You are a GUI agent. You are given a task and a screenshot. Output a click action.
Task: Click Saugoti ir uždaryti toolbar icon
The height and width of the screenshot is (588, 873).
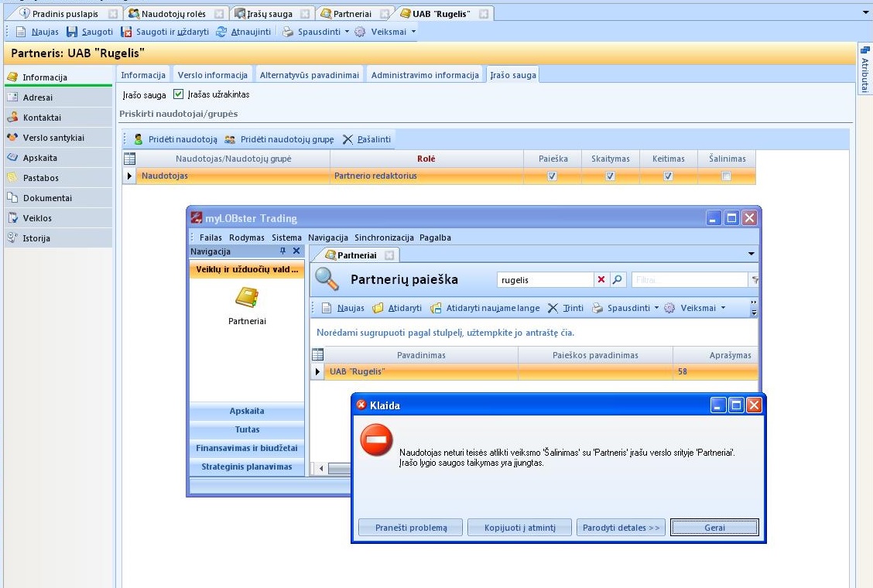pyautogui.click(x=126, y=32)
